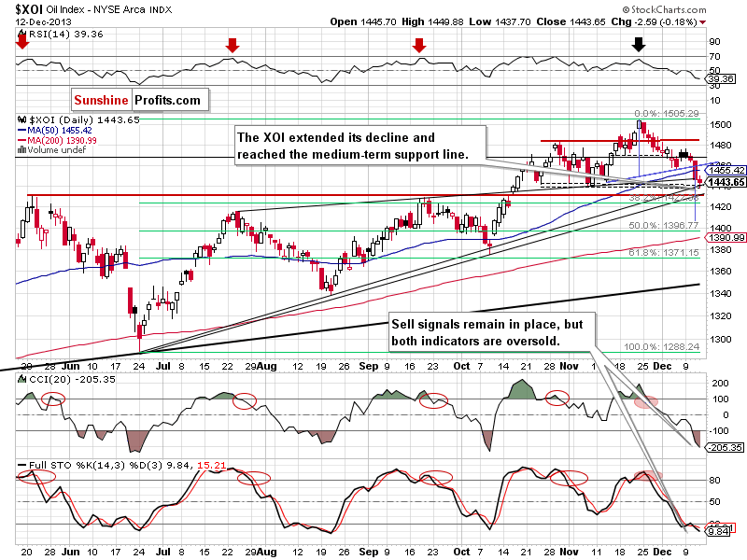Click the candlestick icon before $XOI (Daily)
This screenshot has width=747, height=560.
pos(21,120)
